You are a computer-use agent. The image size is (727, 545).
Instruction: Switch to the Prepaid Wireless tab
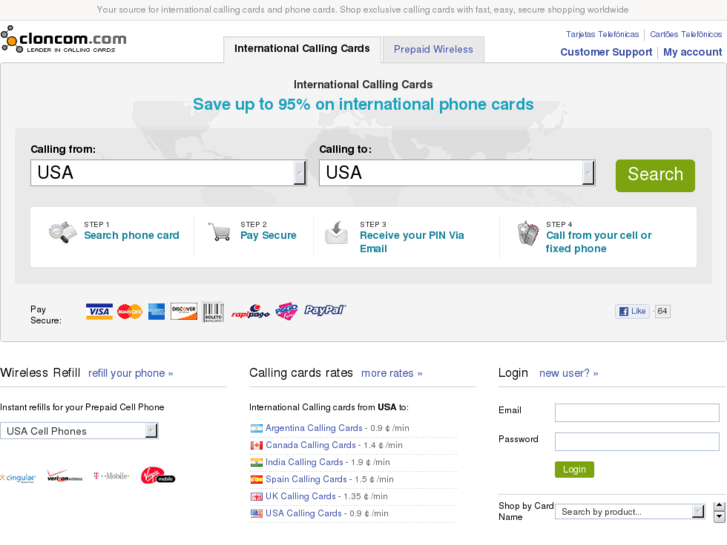(x=433, y=49)
